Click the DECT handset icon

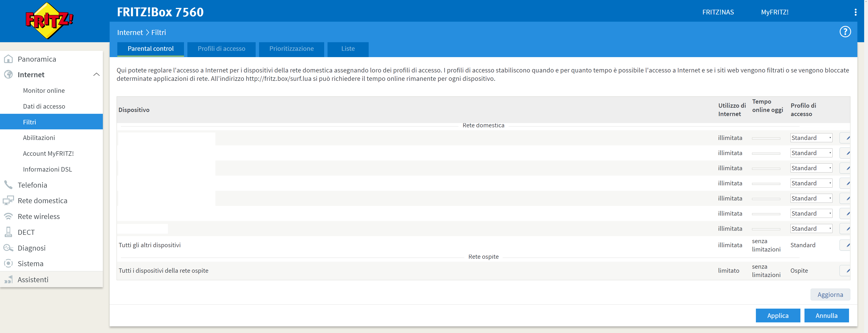pos(8,232)
